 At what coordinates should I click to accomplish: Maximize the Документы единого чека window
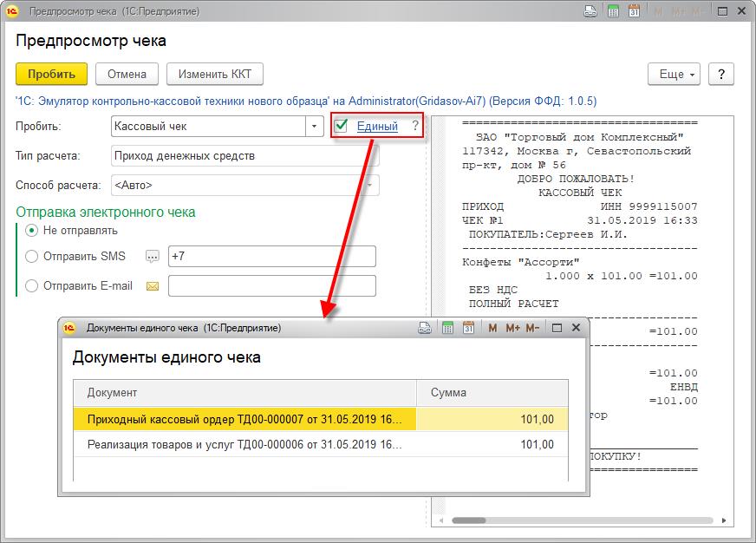[557, 328]
